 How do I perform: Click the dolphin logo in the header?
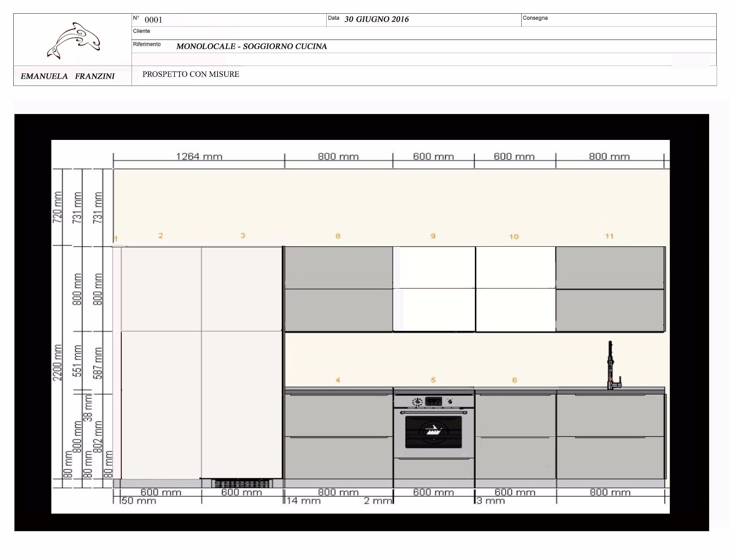point(73,41)
